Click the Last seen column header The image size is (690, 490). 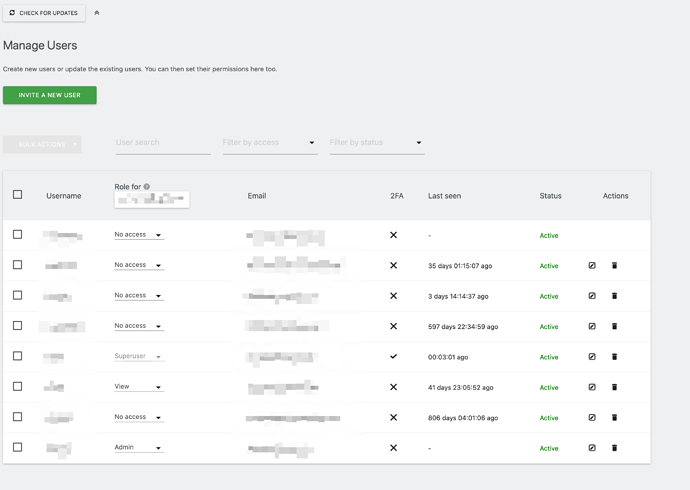click(x=444, y=196)
